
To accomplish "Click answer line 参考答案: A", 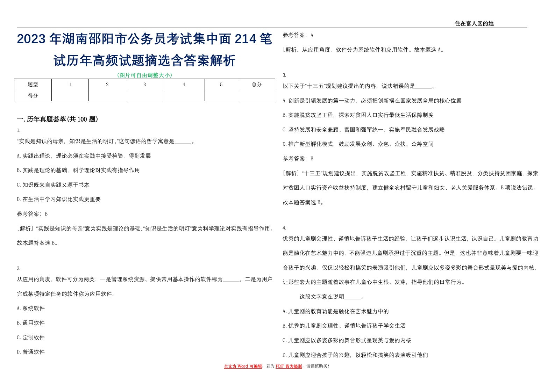I will [298, 35].
